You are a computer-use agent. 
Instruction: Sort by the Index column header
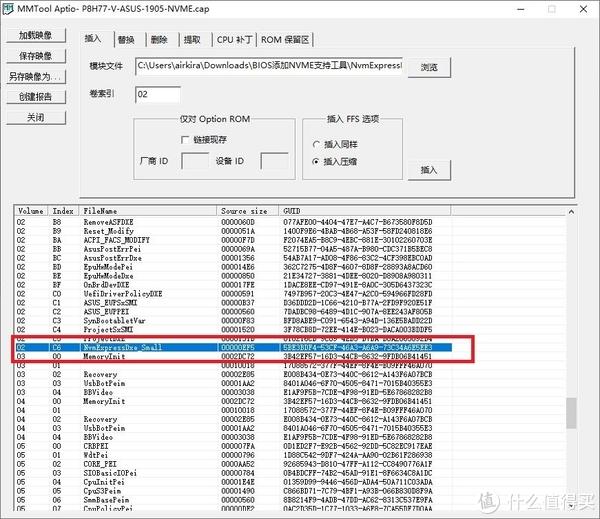pos(63,211)
